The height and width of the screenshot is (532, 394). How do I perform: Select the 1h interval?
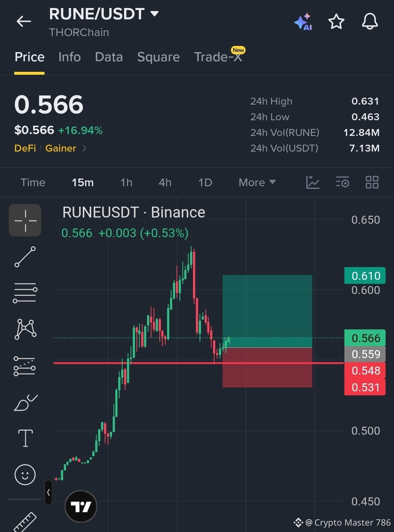[127, 182]
